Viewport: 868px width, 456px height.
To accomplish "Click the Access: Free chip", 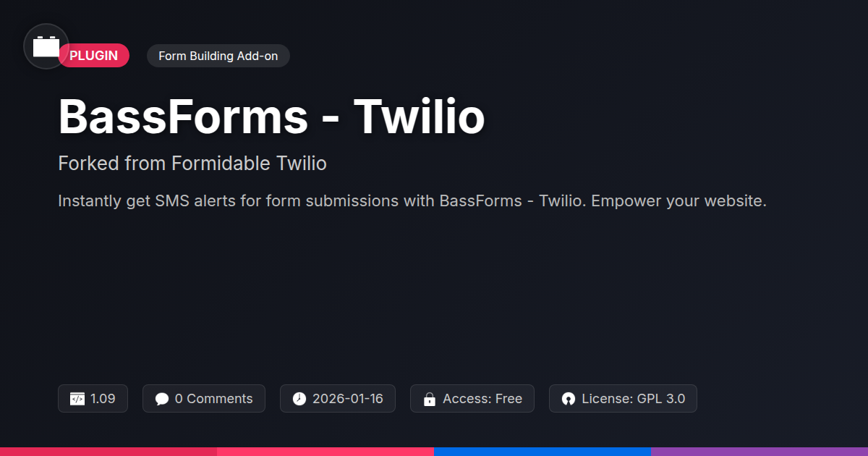I will [472, 399].
